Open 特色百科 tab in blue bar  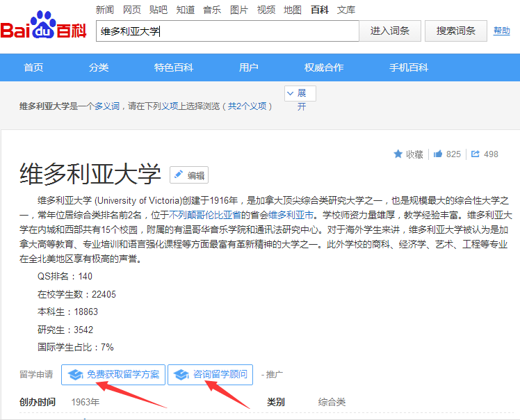tap(174, 67)
